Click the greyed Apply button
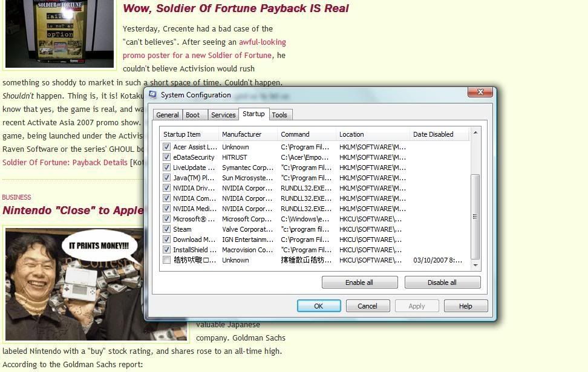Image resolution: width=588 pixels, height=372 pixels. coord(417,306)
